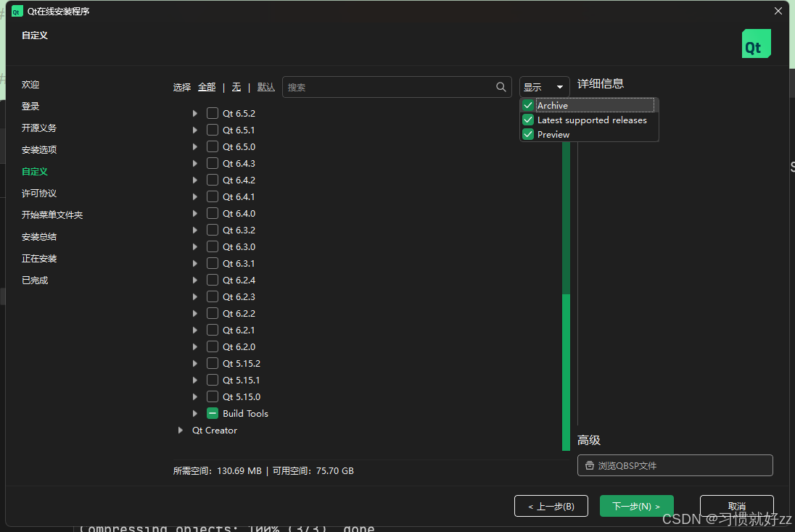Expand the Qt 6.3.2 tree node

coord(194,230)
